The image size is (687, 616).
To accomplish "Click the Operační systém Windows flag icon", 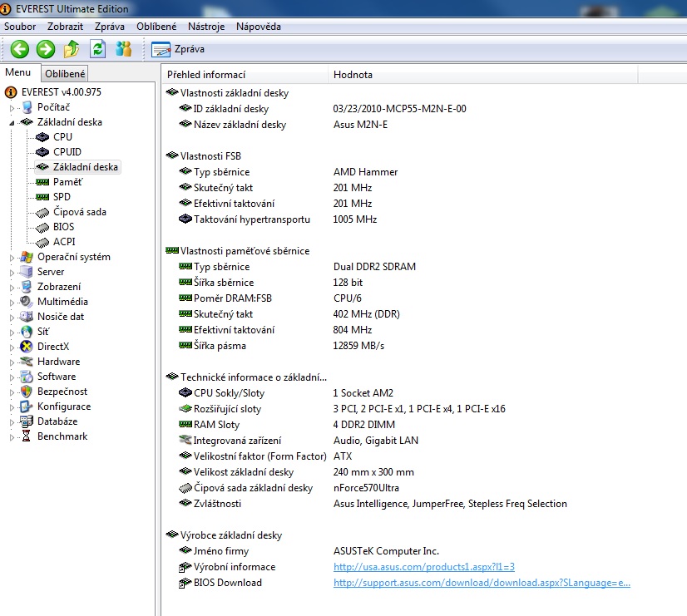I will point(27,257).
